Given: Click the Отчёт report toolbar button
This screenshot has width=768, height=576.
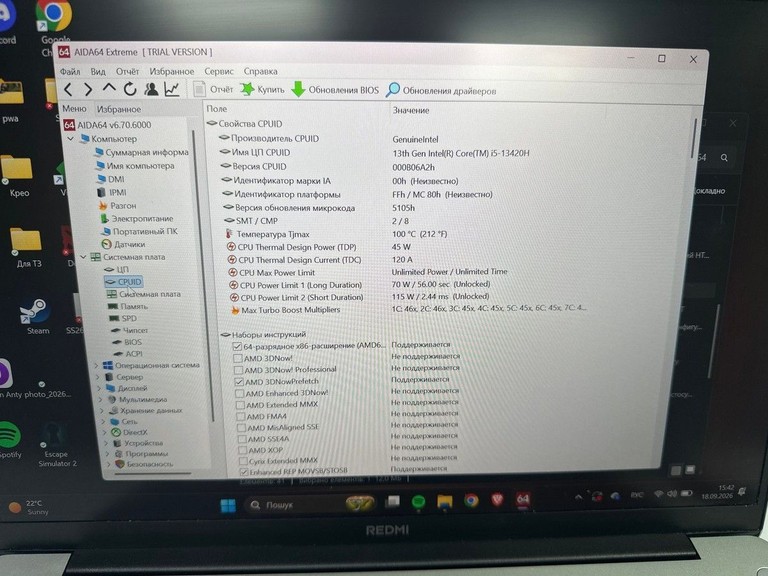Looking at the screenshot, I should pyautogui.click(x=213, y=89).
